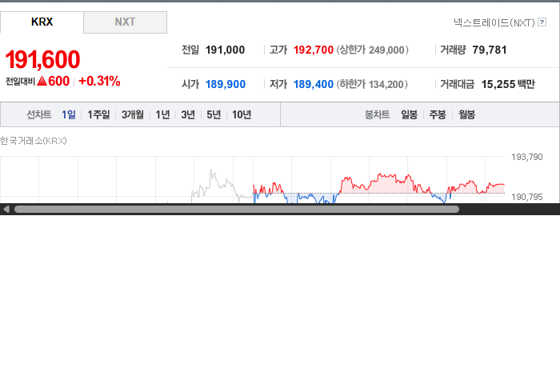
Task: Select the 3년 line chart period
Action: (188, 114)
